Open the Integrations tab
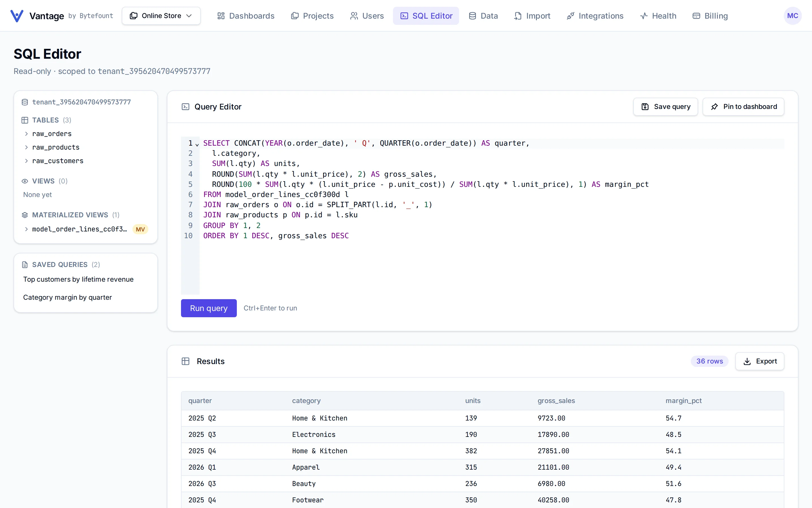Screen dimensions: 812x508 coord(595,16)
